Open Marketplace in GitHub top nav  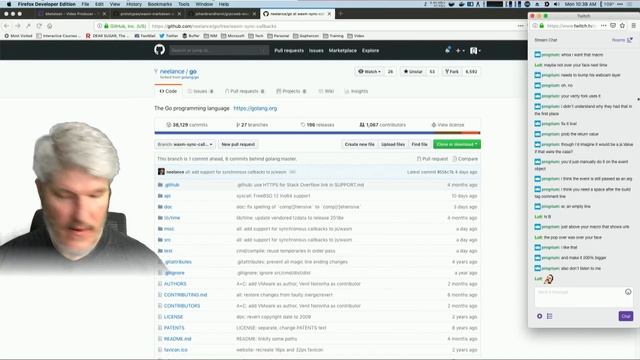(x=342, y=51)
